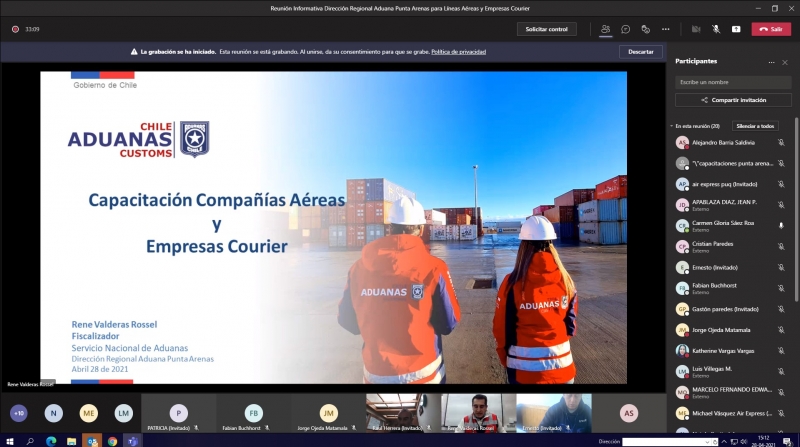The width and height of the screenshot is (800, 447).
Task: Select the AS avatar tile in the bottom strip
Action: (x=629, y=413)
